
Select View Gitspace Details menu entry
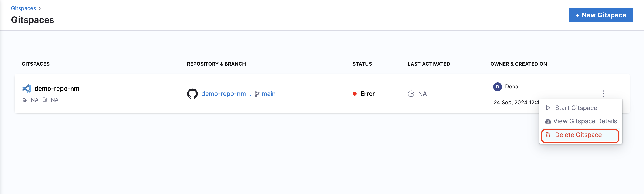tap(581, 121)
